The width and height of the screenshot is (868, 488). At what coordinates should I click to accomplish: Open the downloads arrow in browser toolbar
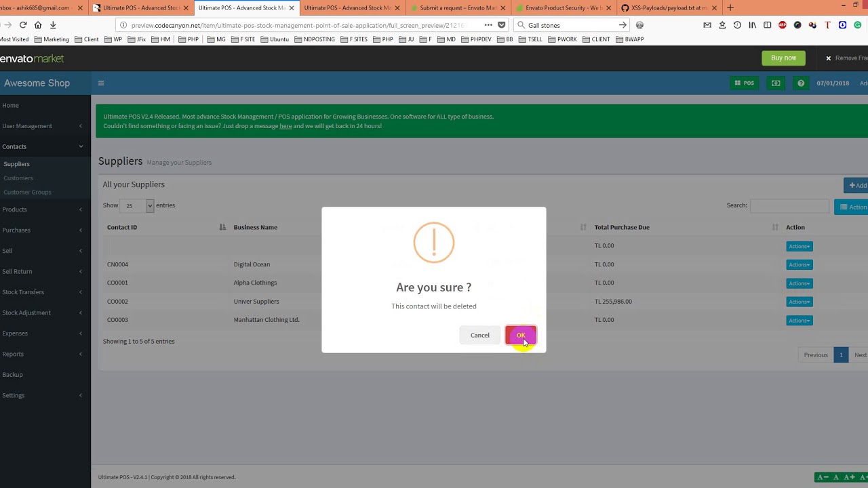pos(53,25)
